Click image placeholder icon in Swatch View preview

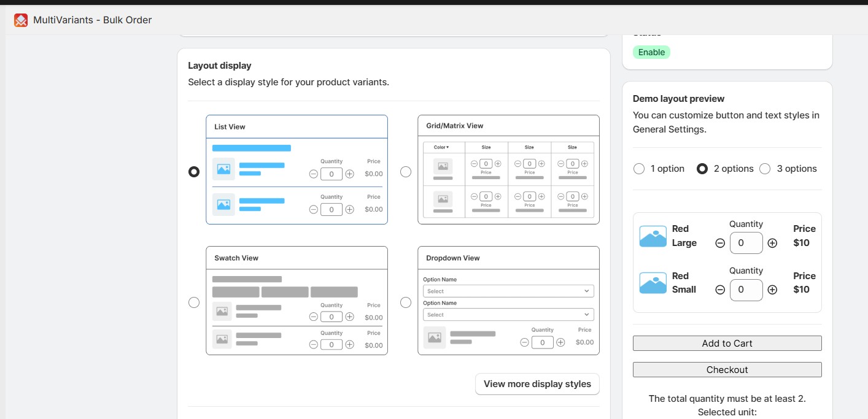pyautogui.click(x=222, y=311)
